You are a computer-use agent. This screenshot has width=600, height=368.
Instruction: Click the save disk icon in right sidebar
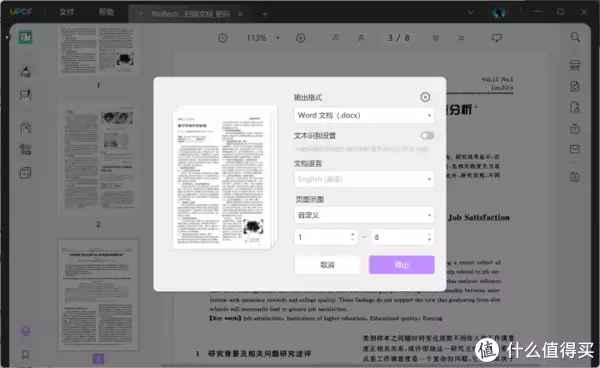click(x=575, y=177)
